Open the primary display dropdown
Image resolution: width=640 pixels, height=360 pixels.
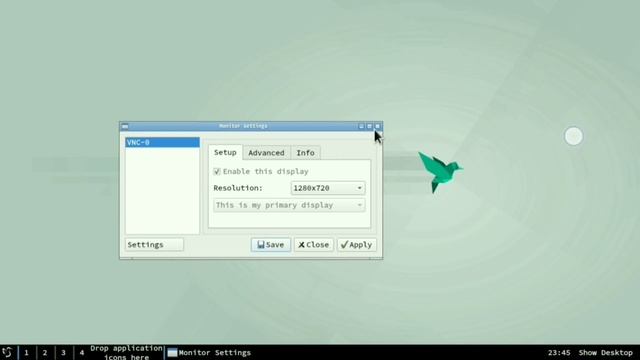click(x=289, y=205)
